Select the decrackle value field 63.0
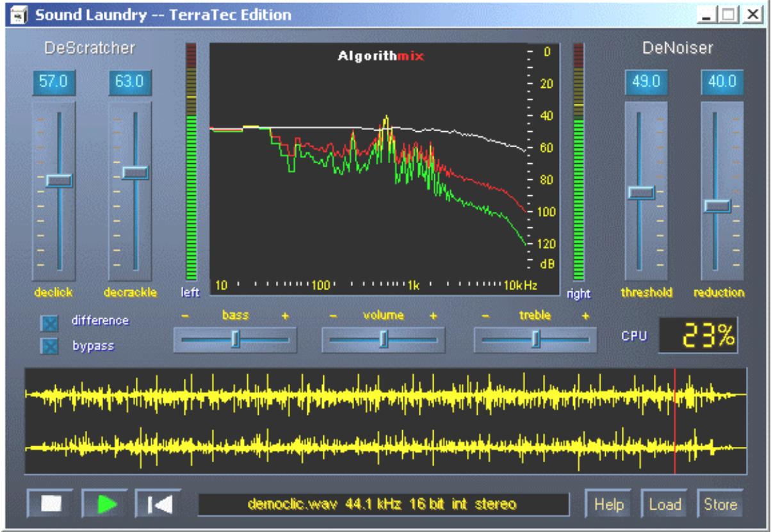The height and width of the screenshot is (532, 771). (x=129, y=83)
